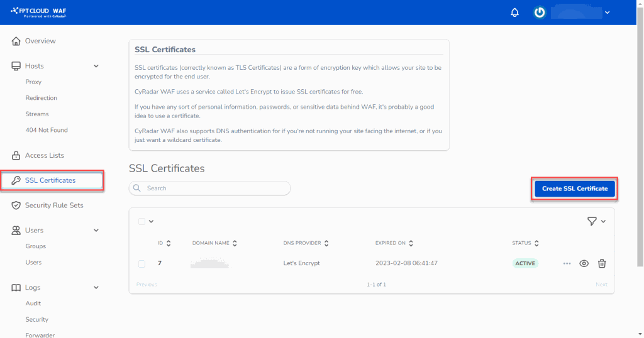This screenshot has height=338, width=644.
Task: Click the search magnifier icon
Action: (137, 188)
